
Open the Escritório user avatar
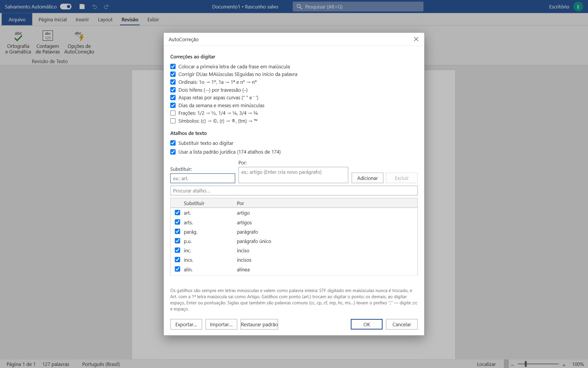pos(578,6)
